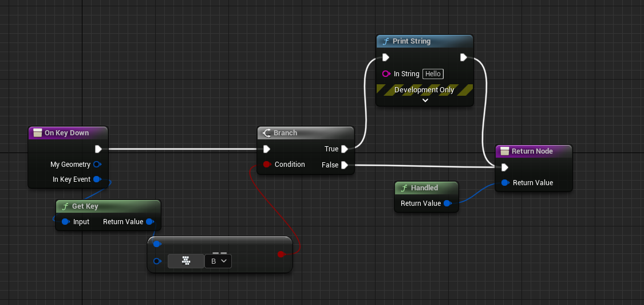This screenshot has width=644, height=305.
Task: Select the On Key Down node header
Action: [x=67, y=133]
